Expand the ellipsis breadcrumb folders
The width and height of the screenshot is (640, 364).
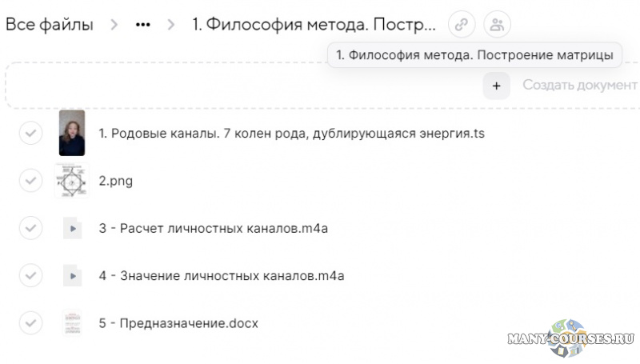(143, 25)
